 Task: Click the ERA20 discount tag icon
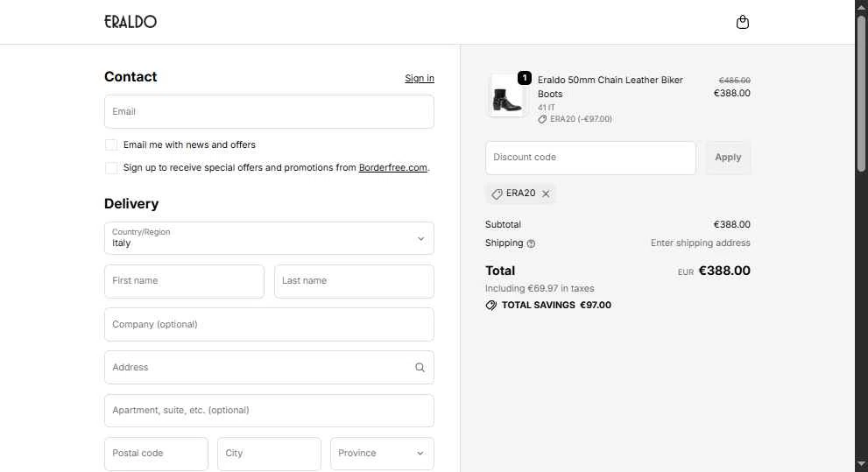tap(498, 194)
